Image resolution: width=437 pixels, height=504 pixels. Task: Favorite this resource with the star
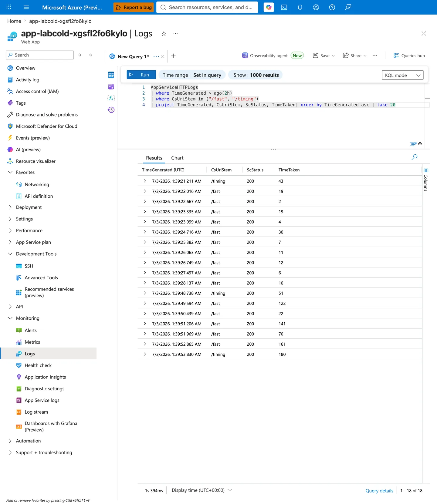click(x=164, y=34)
